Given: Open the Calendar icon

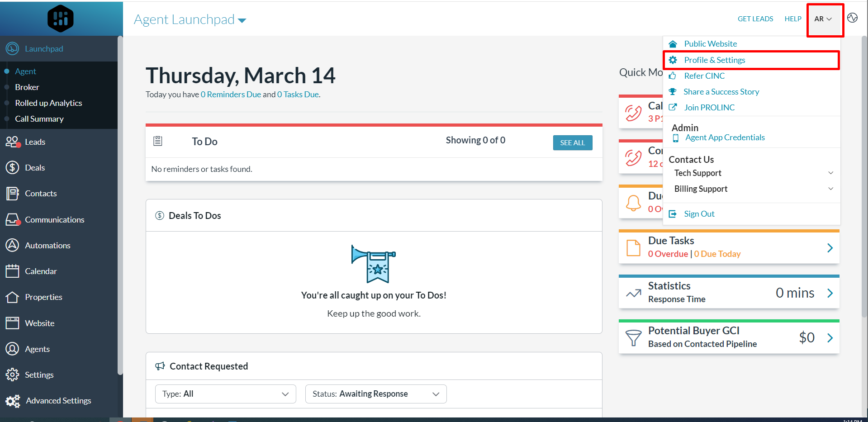Looking at the screenshot, I should (12, 271).
